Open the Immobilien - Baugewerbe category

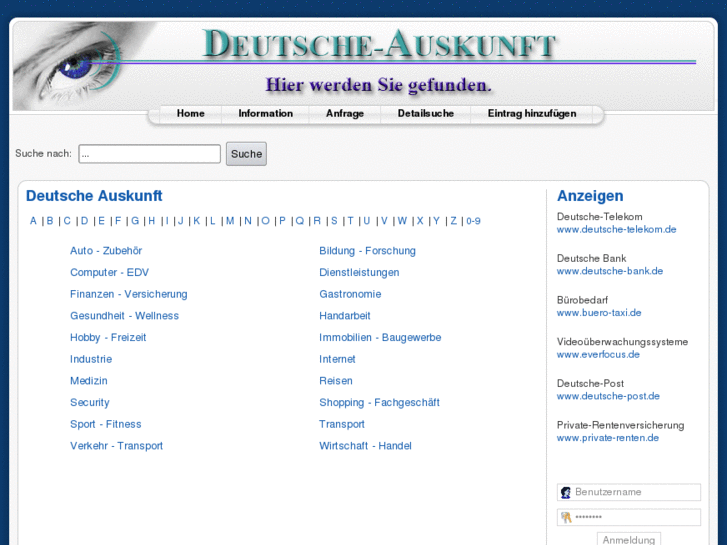(380, 338)
